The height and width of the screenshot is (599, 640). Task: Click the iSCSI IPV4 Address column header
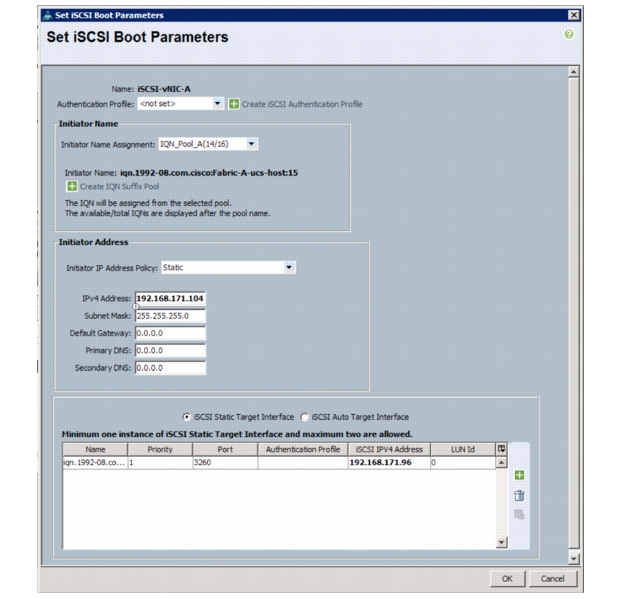pos(389,449)
